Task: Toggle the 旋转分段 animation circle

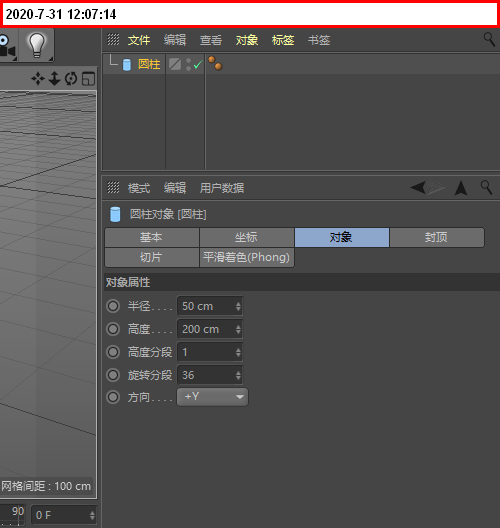Action: pyautogui.click(x=113, y=375)
